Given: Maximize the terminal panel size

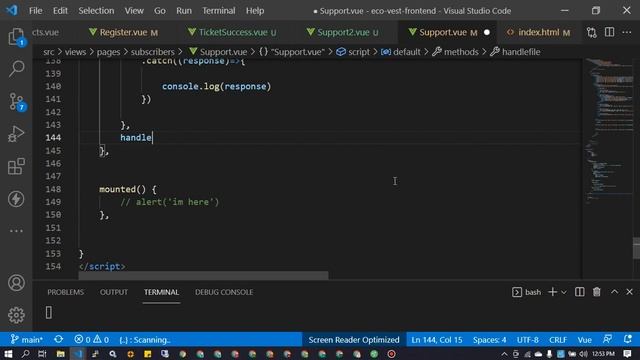Looking at the screenshot, I should [614, 292].
